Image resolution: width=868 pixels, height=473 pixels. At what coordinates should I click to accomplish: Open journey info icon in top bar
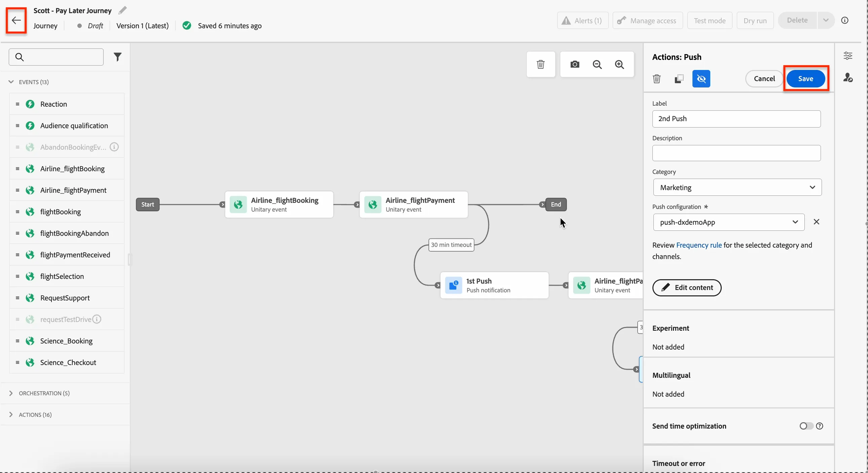click(x=845, y=20)
